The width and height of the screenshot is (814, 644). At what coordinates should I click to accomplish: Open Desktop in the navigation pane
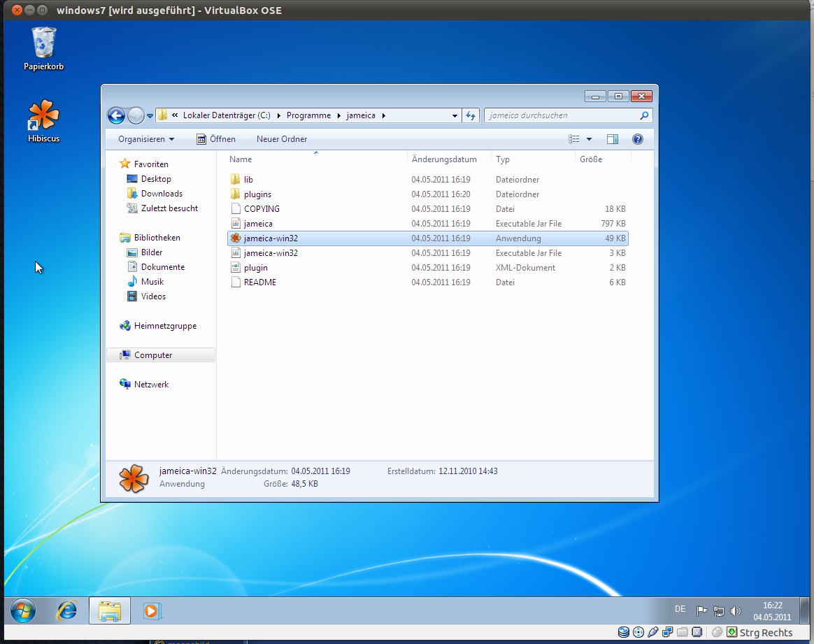click(x=149, y=178)
